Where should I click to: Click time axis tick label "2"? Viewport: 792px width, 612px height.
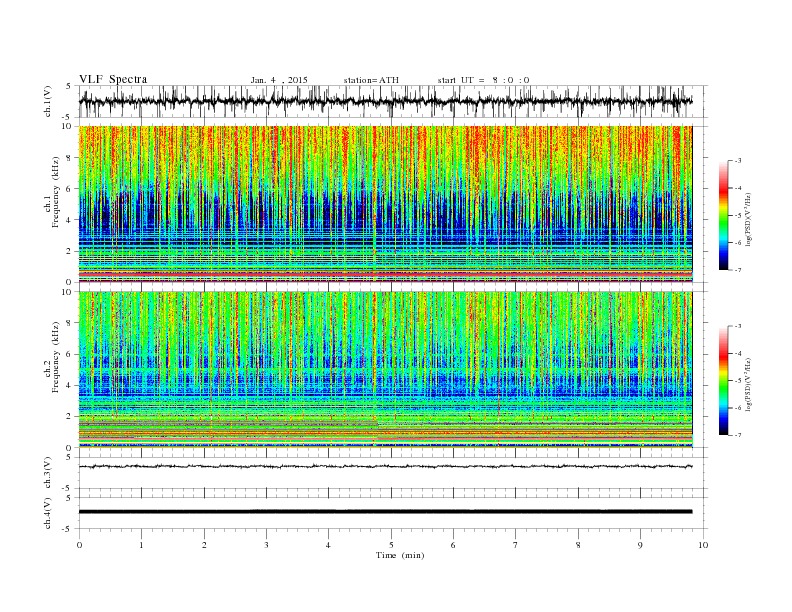click(204, 545)
